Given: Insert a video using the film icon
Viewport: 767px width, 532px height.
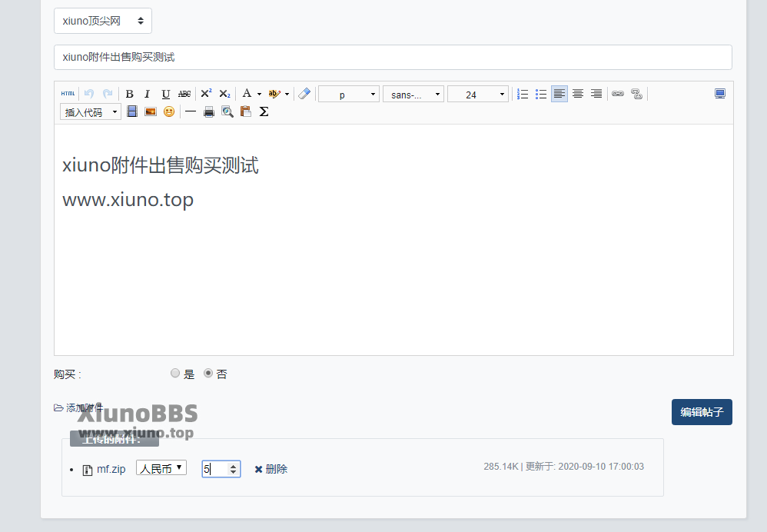Looking at the screenshot, I should (132, 111).
